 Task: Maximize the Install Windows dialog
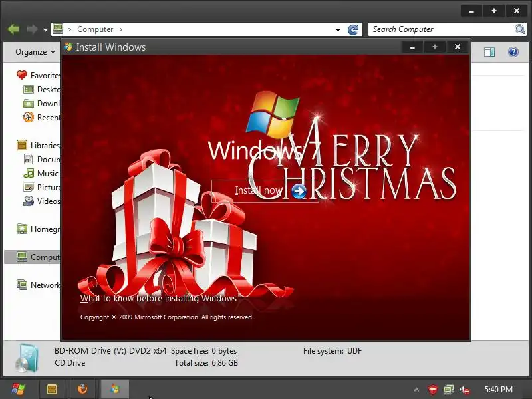coord(435,47)
